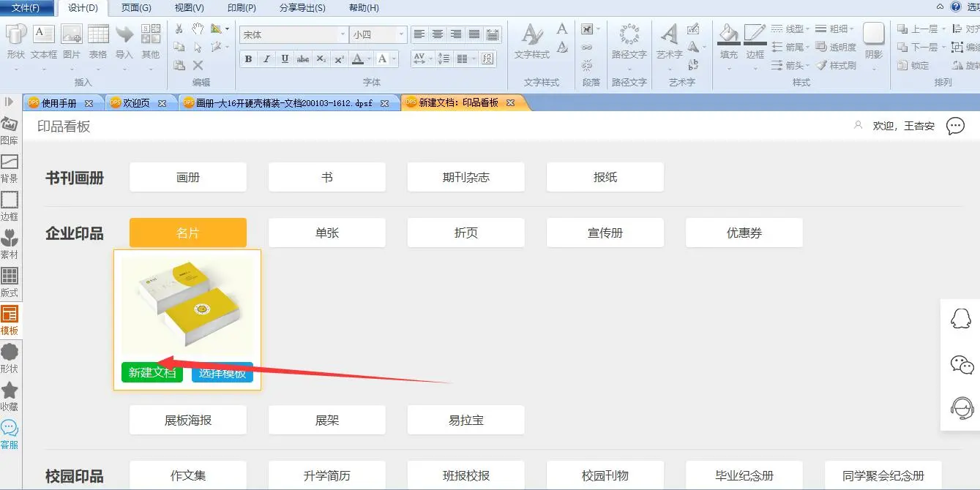This screenshot has width=980, height=490.
Task: Open the 版式 layout sidebar panel
Action: coord(10,282)
